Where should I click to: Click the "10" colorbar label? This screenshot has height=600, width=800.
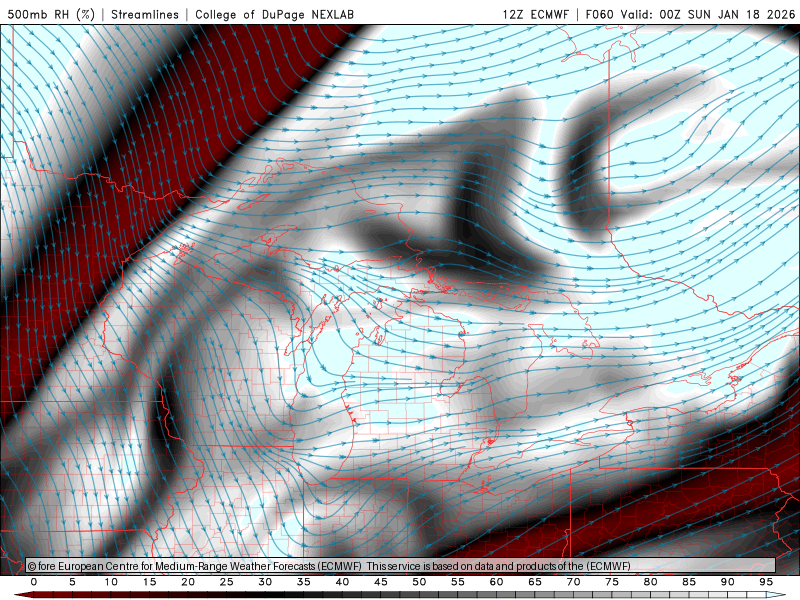coord(111,582)
